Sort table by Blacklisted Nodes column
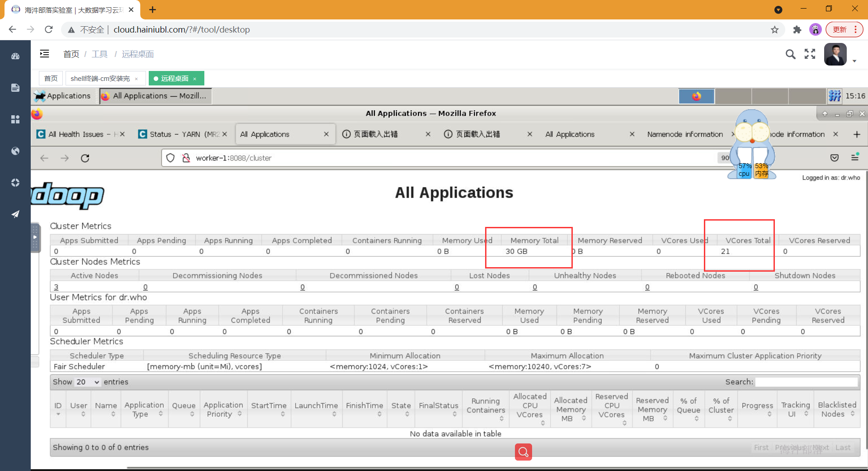 (837, 409)
